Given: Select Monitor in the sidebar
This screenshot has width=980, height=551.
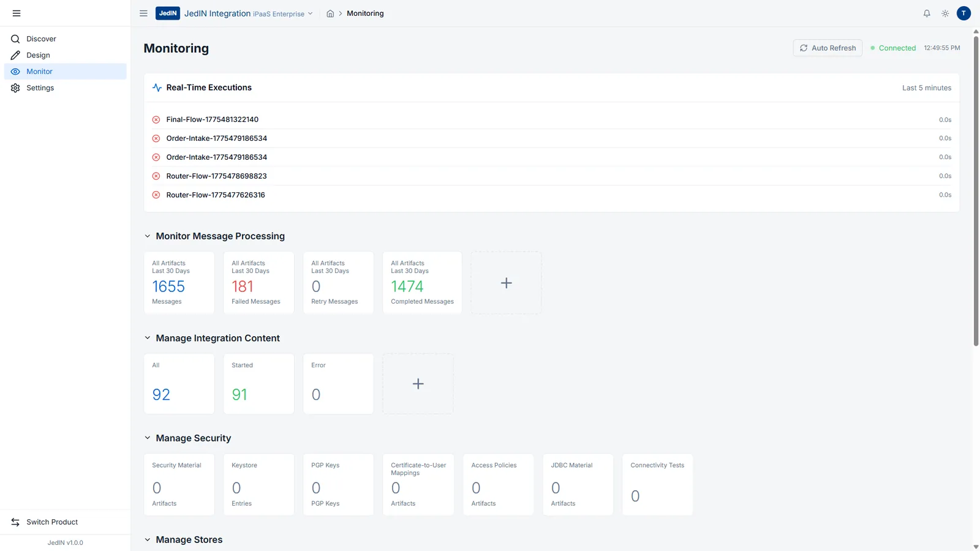Looking at the screenshot, I should (x=66, y=72).
